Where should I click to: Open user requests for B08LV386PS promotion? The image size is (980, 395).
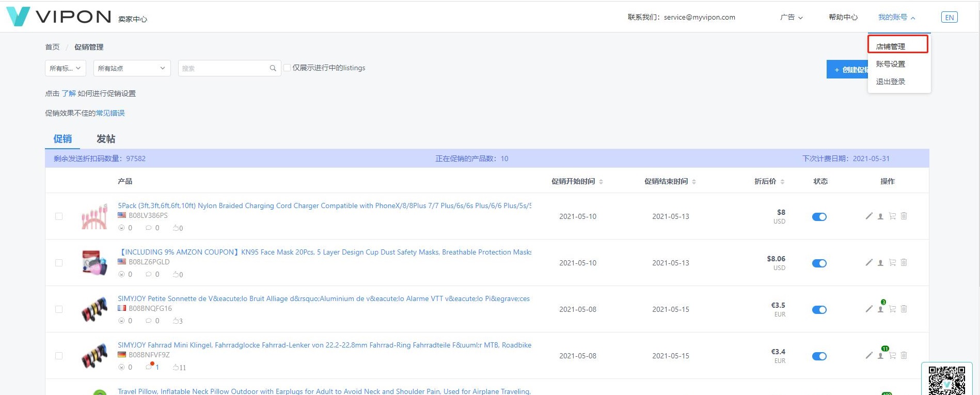coord(881,216)
